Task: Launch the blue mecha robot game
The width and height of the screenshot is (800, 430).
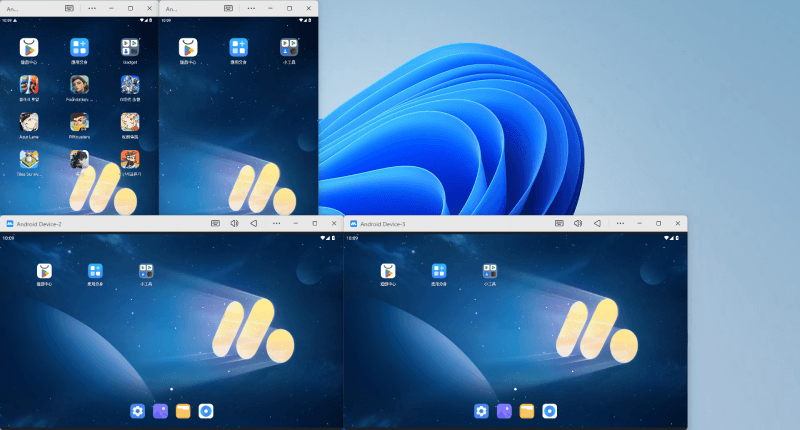Action: pos(130,85)
